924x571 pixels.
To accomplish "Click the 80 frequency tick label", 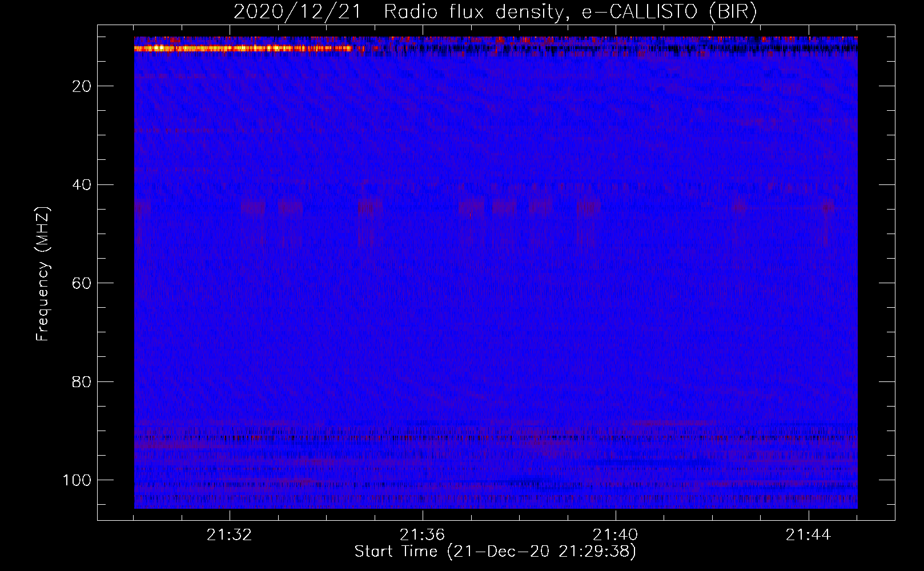I will coord(82,381).
